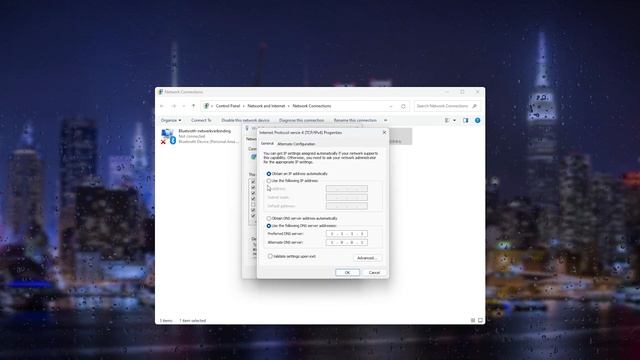This screenshot has height=360, width=640.
Task: Click the search magnifier icon
Action: click(x=474, y=106)
